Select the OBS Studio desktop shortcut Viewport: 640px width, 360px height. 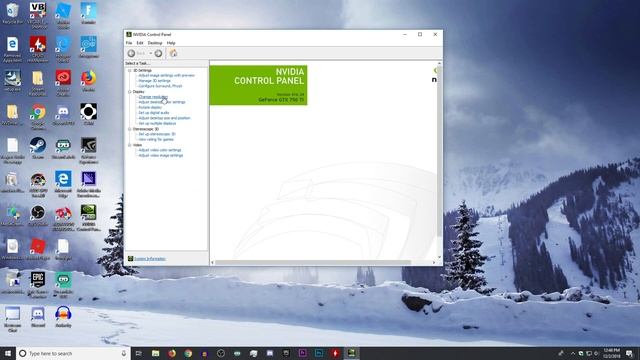coord(38,215)
